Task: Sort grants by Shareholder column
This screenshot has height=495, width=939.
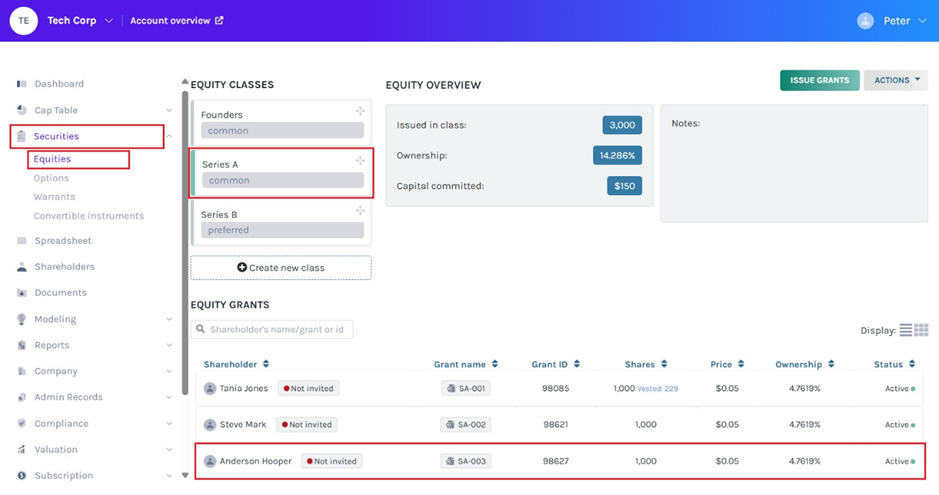Action: coord(236,365)
